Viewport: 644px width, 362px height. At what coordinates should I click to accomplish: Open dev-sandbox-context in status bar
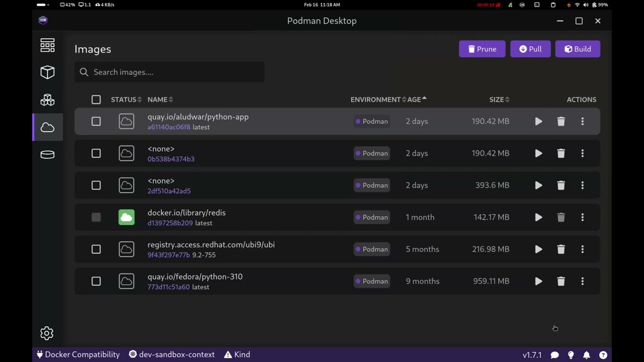point(172,354)
